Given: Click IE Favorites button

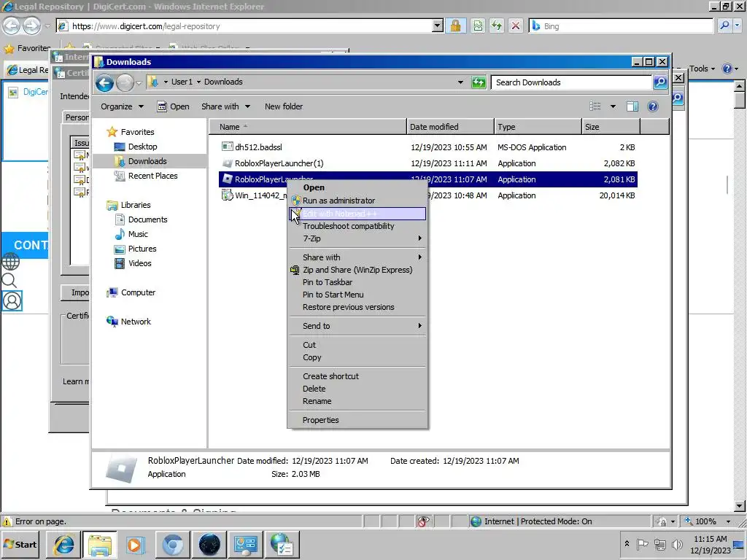Looking at the screenshot, I should (x=27, y=48).
